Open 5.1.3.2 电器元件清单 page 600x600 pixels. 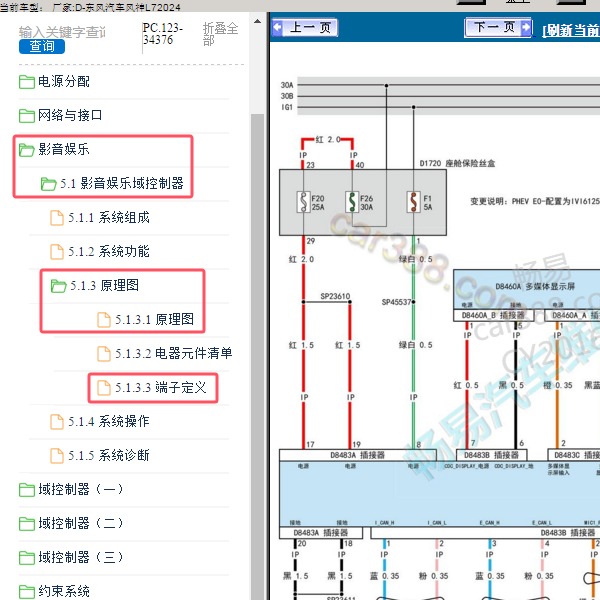click(x=174, y=353)
